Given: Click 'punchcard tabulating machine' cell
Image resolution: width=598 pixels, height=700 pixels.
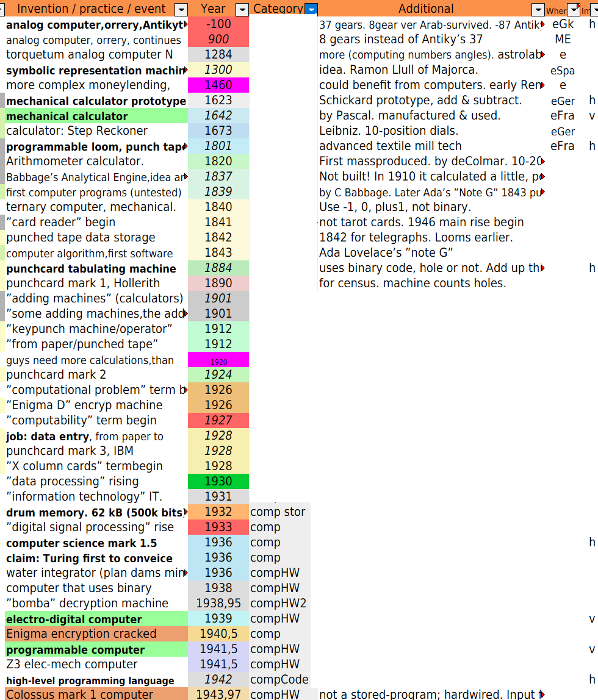Looking at the screenshot, I should point(96,268).
